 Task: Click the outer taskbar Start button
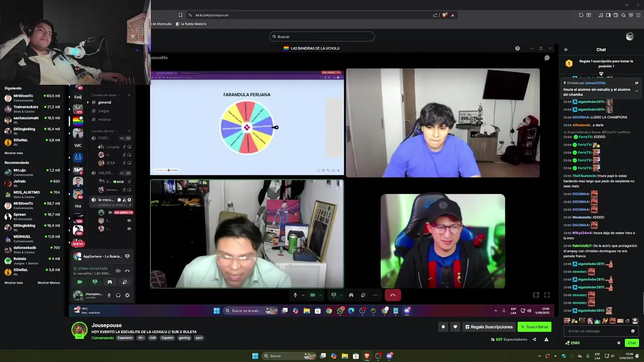click(x=255, y=356)
